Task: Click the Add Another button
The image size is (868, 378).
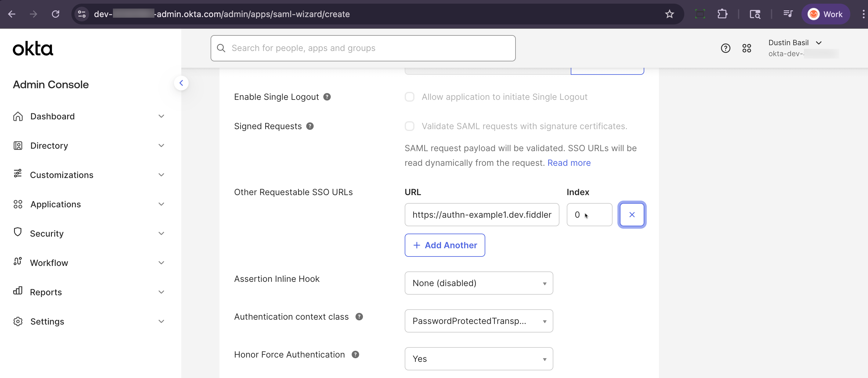Action: click(444, 245)
